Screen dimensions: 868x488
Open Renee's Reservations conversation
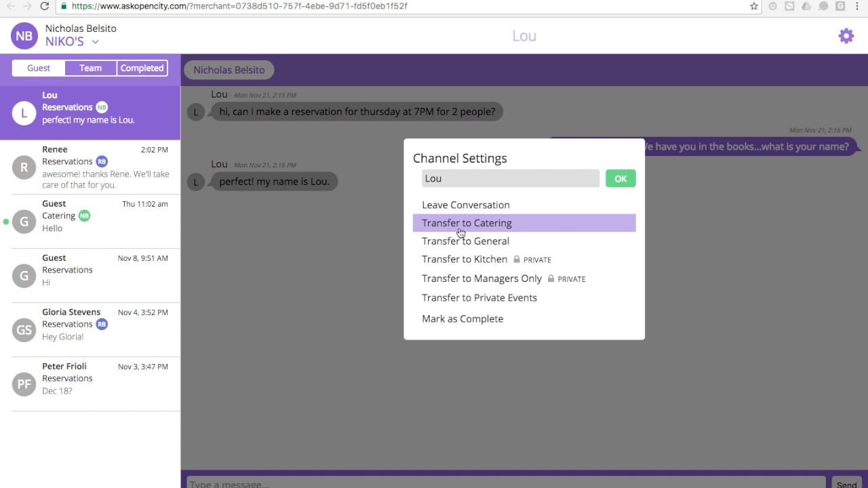90,167
